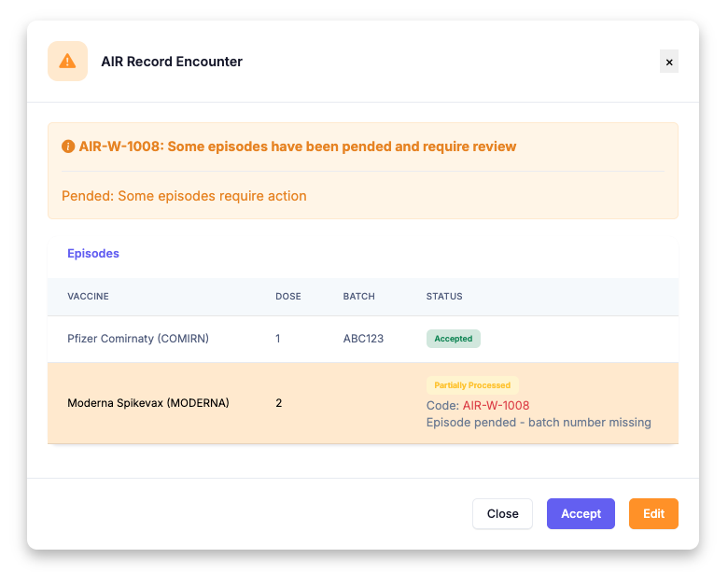Click the BATCH column header
The image size is (728, 572).
coord(359,296)
